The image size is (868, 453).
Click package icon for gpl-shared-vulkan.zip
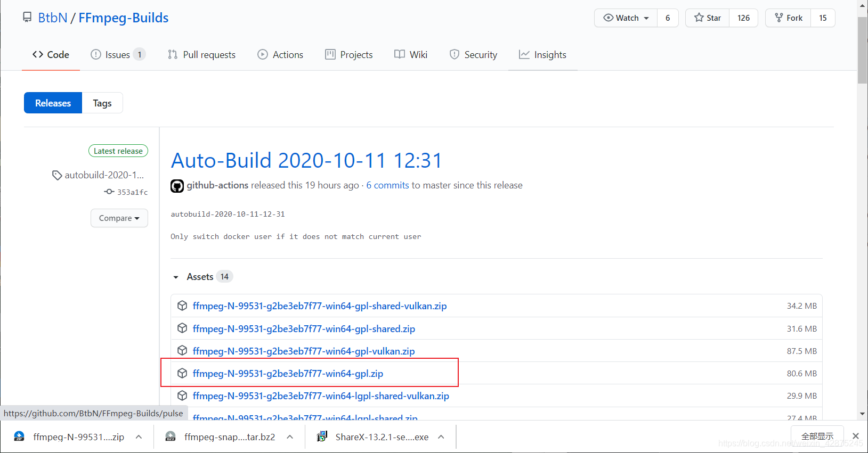(182, 306)
